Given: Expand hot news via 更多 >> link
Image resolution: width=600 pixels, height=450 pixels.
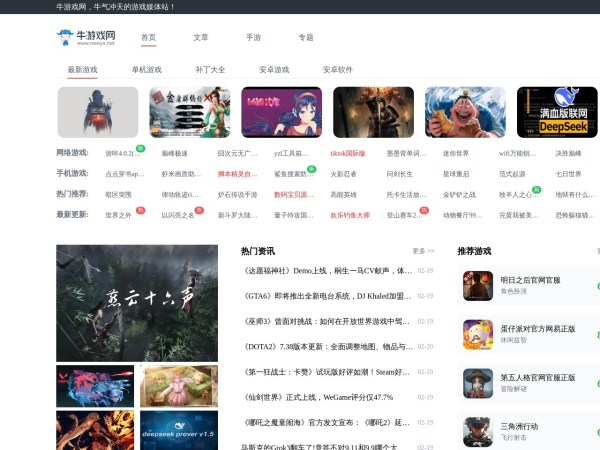Looking at the screenshot, I should coord(423,251).
